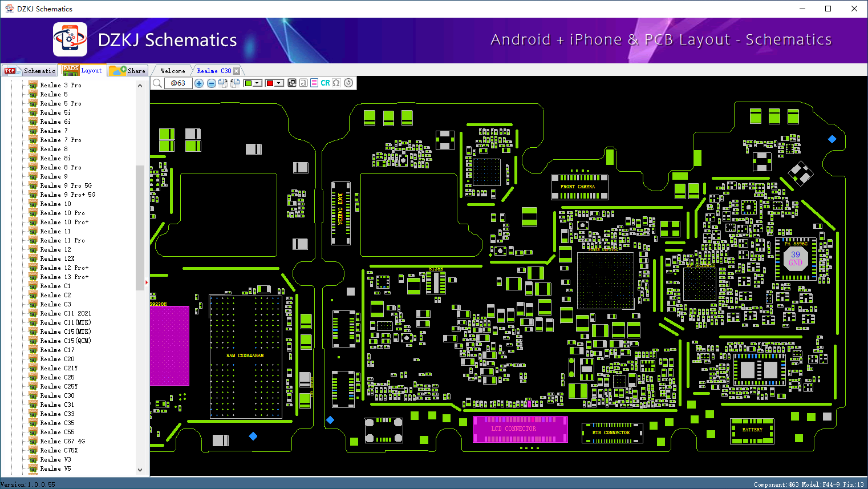Image resolution: width=868 pixels, height=489 pixels.
Task: Choose Realme 12X from the list
Action: [x=57, y=258]
